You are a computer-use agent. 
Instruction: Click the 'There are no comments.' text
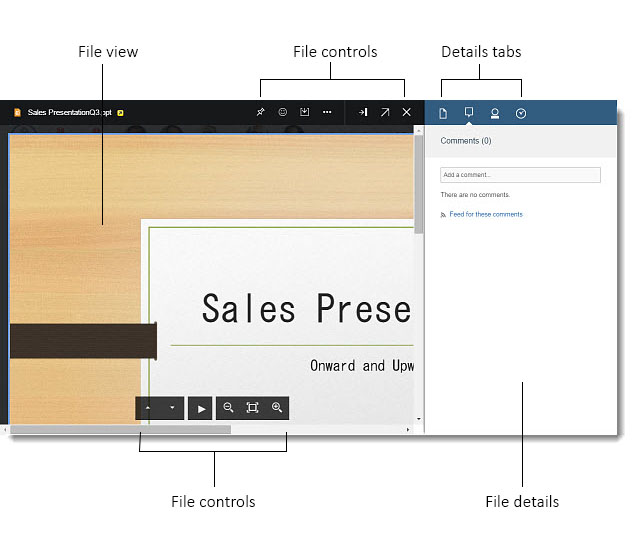[x=475, y=195]
